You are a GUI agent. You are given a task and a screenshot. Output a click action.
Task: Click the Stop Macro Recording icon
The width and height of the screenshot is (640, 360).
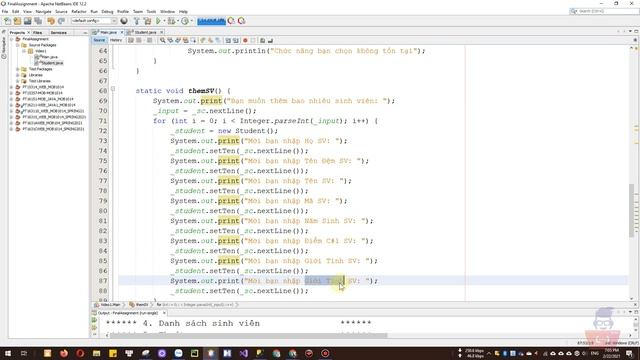tap(253, 40)
